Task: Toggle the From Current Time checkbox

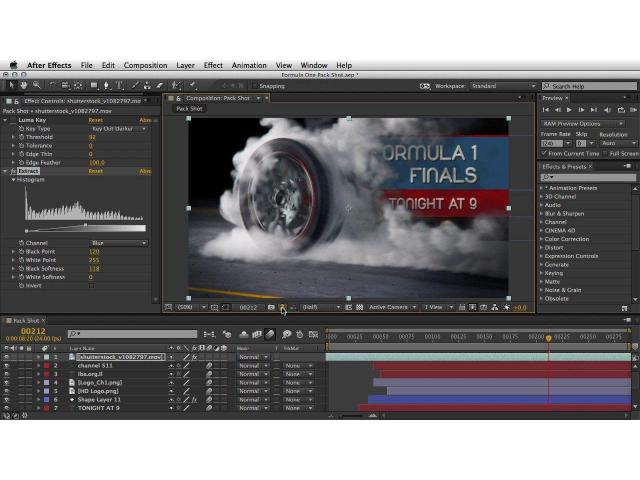Action: click(544, 153)
